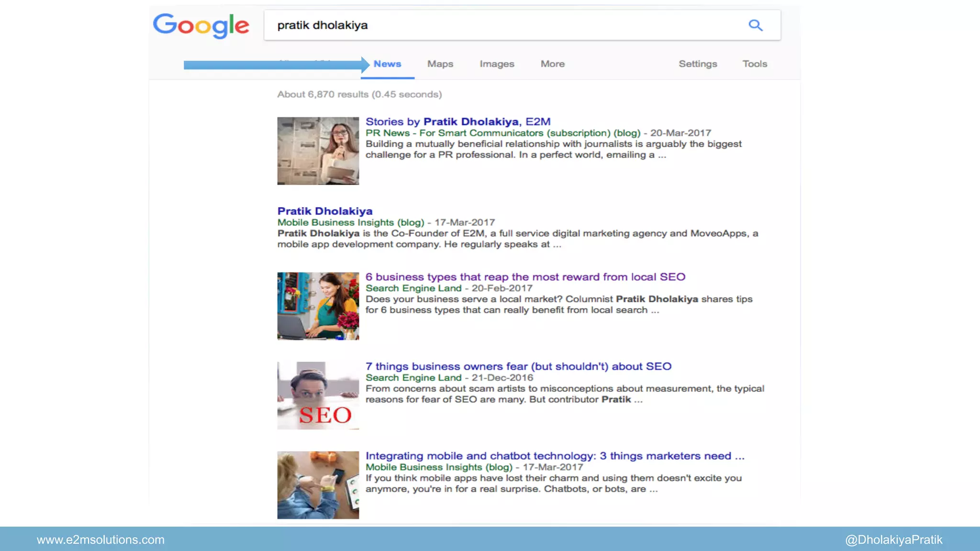
Task: Click the smartwatch and phone thumbnail
Action: pyautogui.click(x=318, y=485)
